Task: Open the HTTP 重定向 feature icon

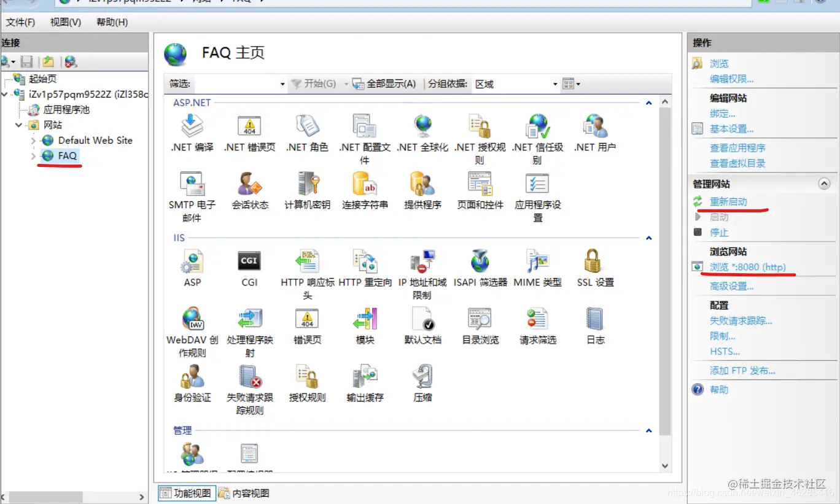Action: click(x=365, y=261)
